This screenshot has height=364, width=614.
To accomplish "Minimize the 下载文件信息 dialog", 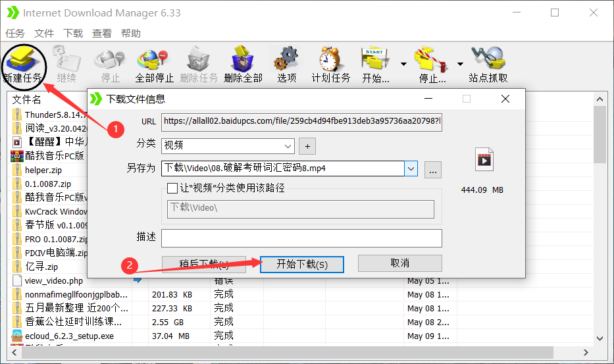I will 428,99.
